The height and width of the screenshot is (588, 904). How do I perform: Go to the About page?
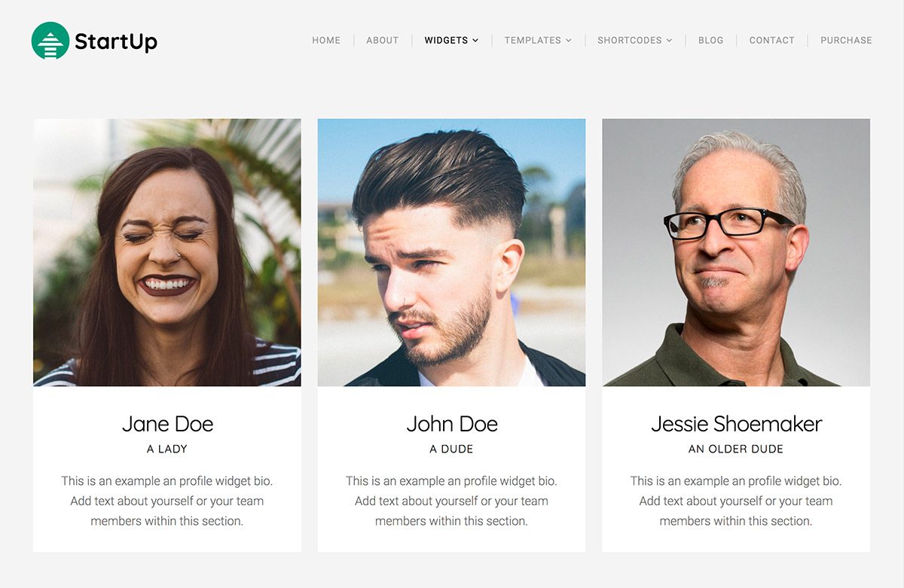[x=382, y=41]
